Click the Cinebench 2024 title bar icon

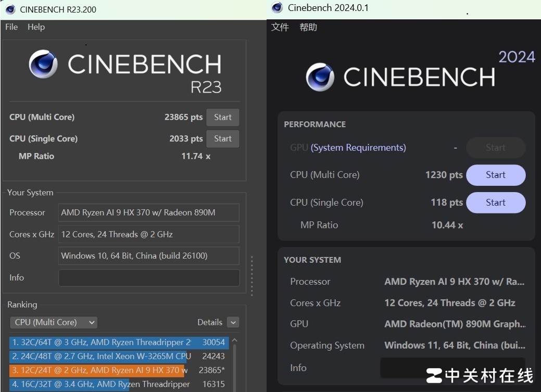click(277, 7)
